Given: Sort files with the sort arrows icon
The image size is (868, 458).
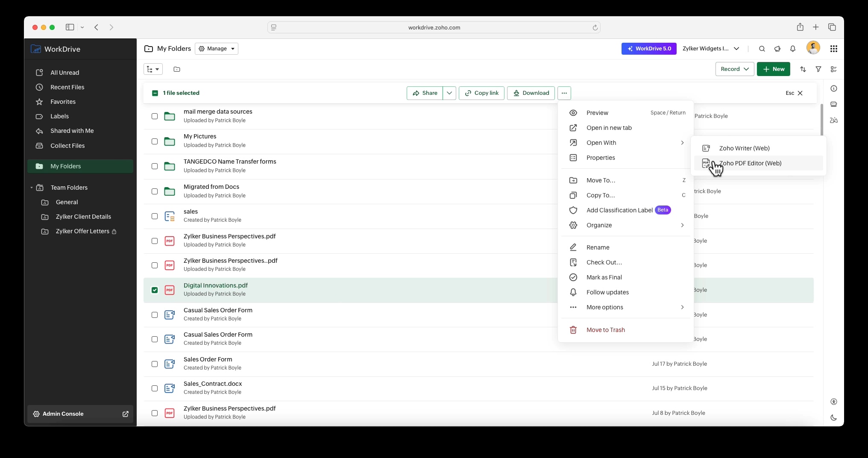Looking at the screenshot, I should tap(803, 69).
